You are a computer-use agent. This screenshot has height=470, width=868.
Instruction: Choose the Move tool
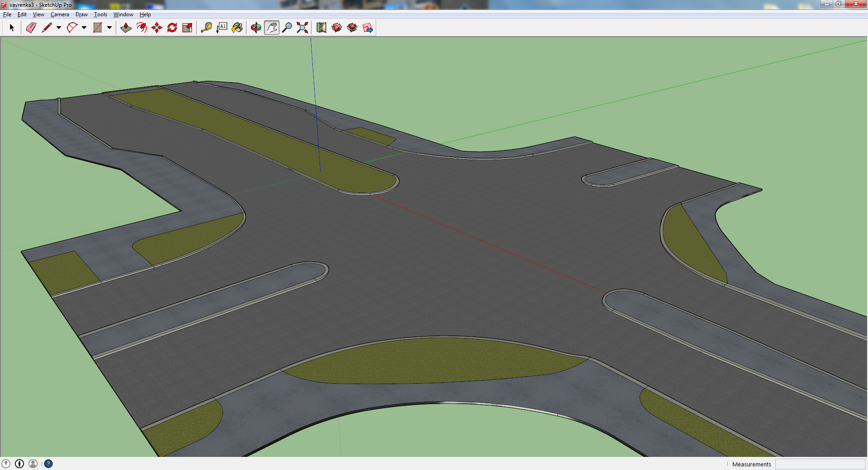coord(157,28)
